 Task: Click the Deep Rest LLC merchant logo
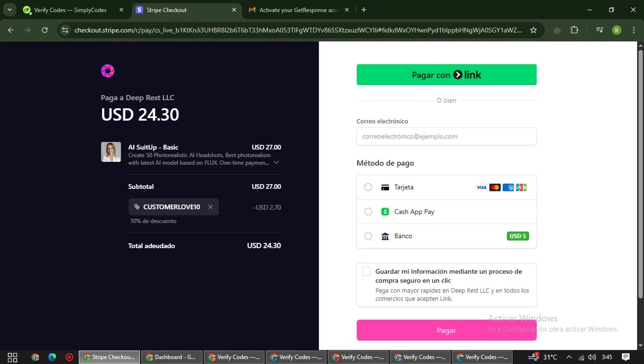point(108,71)
